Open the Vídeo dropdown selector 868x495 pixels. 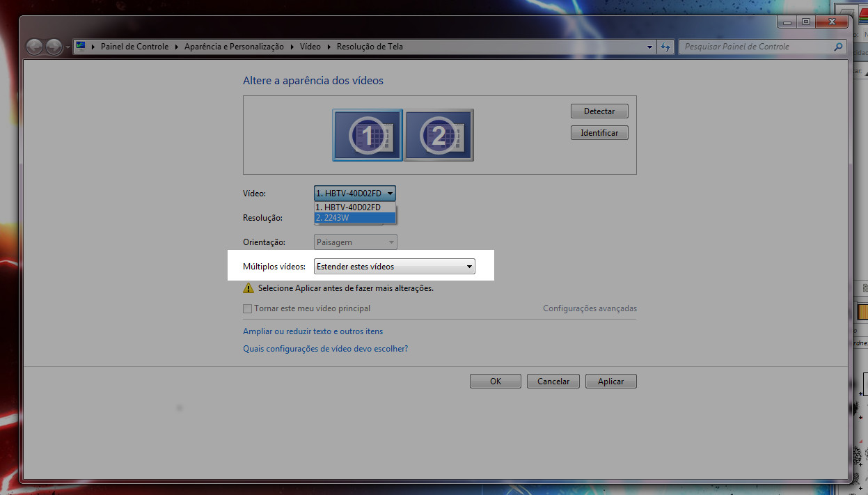click(x=354, y=194)
